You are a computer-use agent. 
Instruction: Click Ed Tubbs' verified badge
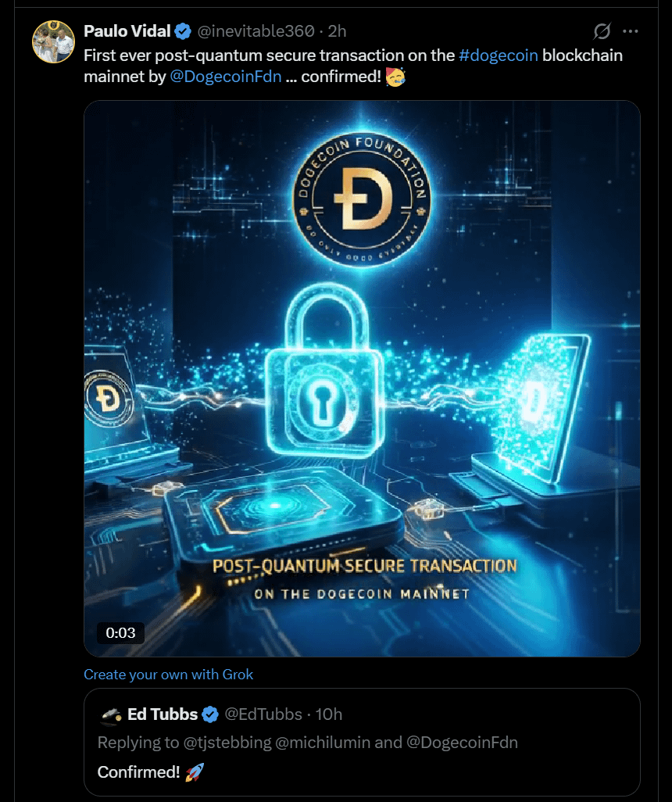click(x=209, y=714)
